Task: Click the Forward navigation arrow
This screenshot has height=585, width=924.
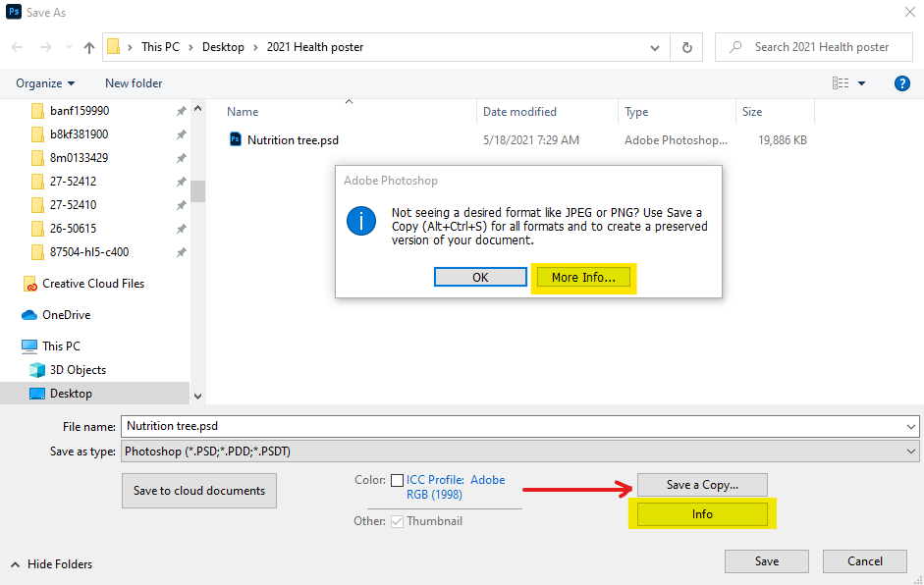Action: click(x=45, y=47)
